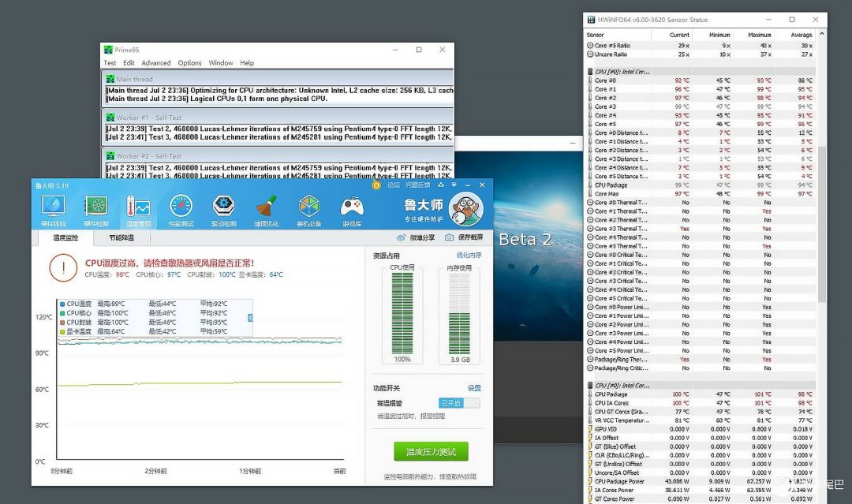Click HWiNFO64 title bar app icon
This screenshot has width=852, height=504.
pos(591,20)
